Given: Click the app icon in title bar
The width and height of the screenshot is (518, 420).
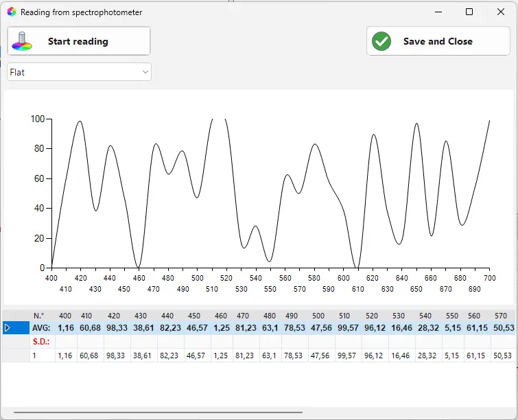Looking at the screenshot, I should click(12, 12).
